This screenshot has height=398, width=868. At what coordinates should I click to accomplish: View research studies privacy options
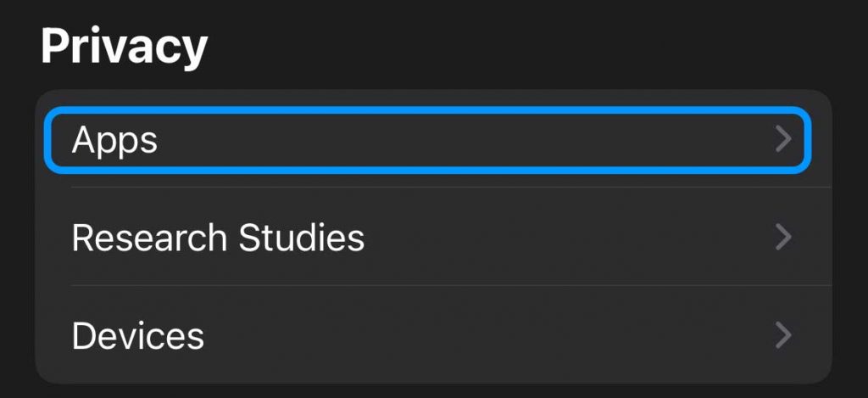point(428,238)
